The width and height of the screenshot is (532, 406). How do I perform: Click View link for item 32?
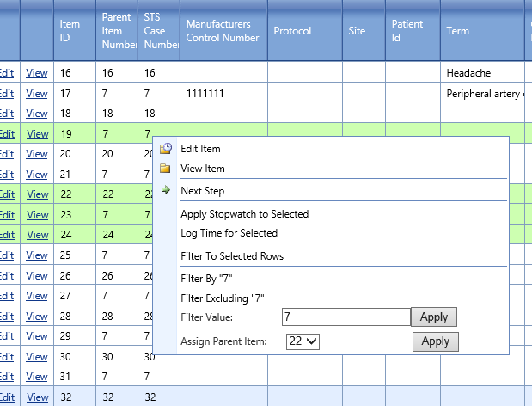click(x=37, y=397)
